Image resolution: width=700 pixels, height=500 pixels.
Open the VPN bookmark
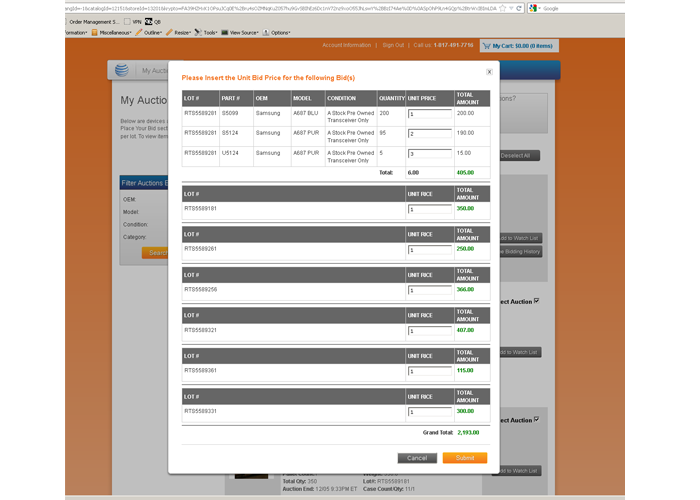point(133,21)
